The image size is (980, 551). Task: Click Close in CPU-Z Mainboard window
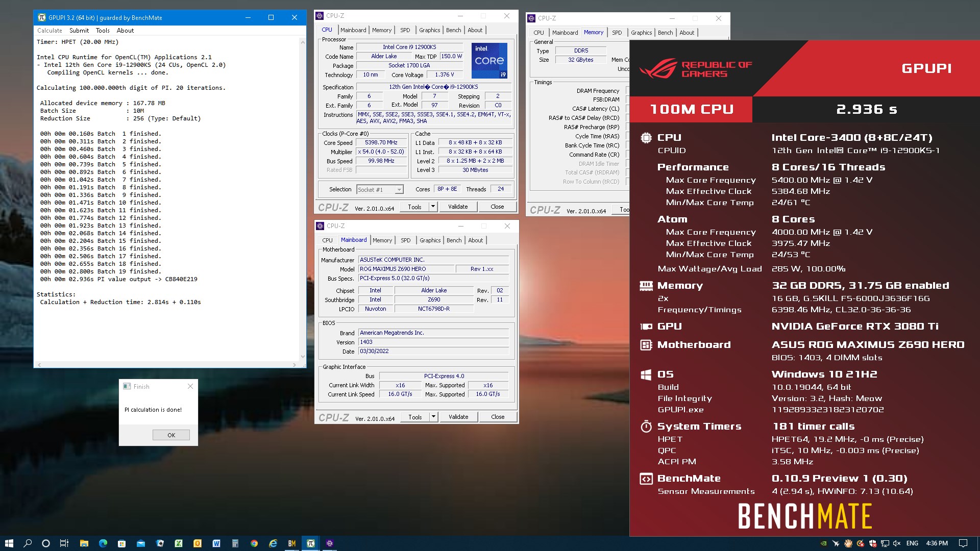(498, 417)
